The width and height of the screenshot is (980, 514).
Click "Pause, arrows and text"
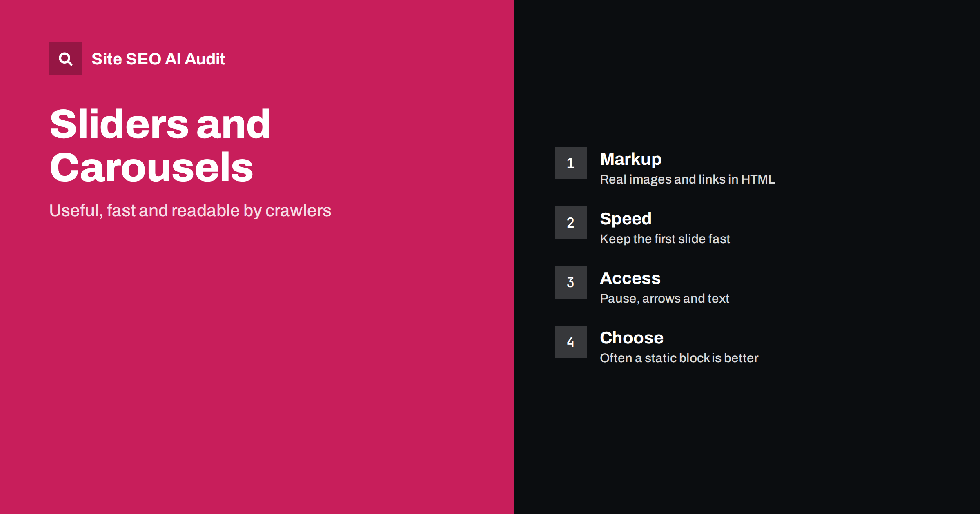[x=664, y=299]
